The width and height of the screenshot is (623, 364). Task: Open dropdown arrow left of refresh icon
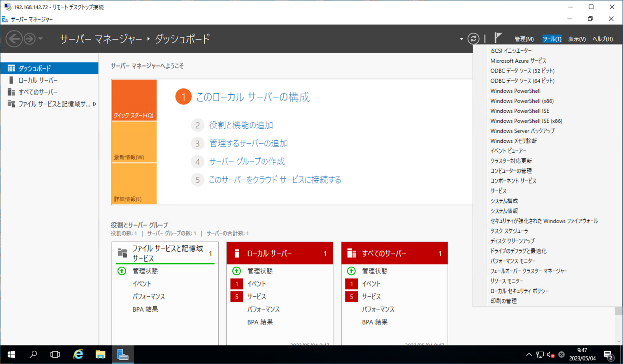pos(461,39)
